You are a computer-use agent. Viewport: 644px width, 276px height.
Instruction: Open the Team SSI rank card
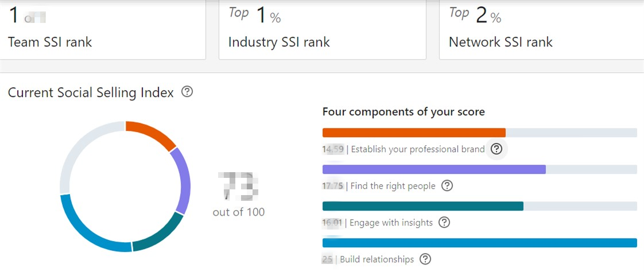pos(103,30)
